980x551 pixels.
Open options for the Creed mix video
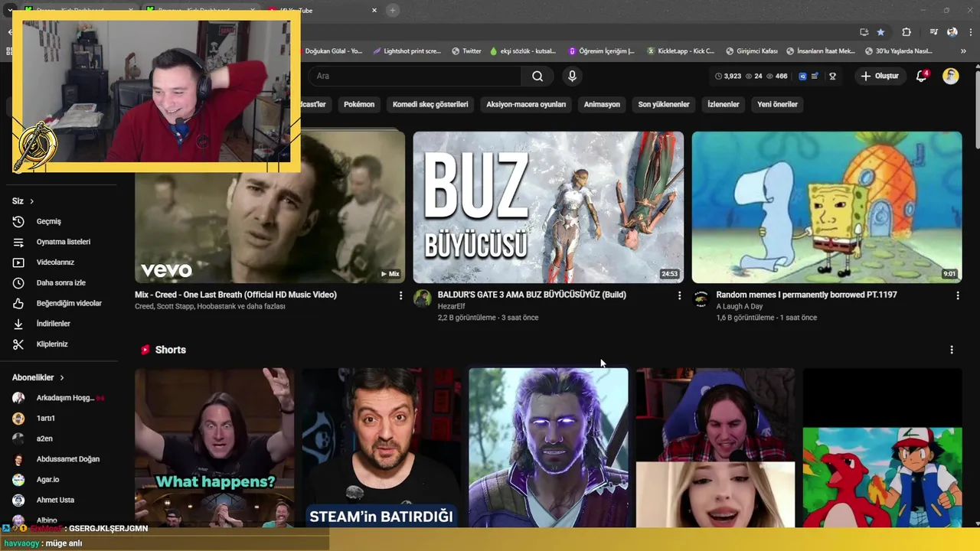pyautogui.click(x=400, y=295)
